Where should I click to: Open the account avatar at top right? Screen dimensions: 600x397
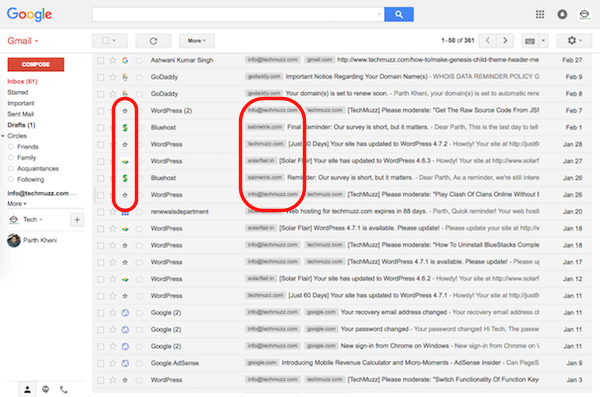point(584,15)
